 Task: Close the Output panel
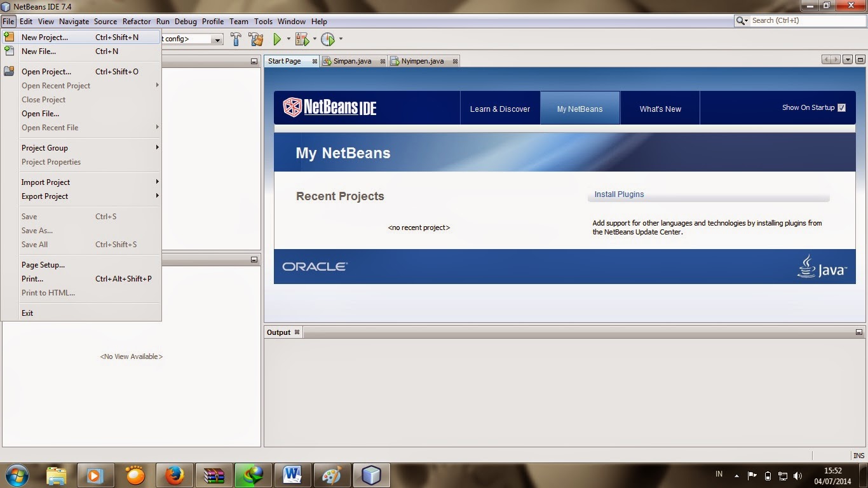pos(297,332)
